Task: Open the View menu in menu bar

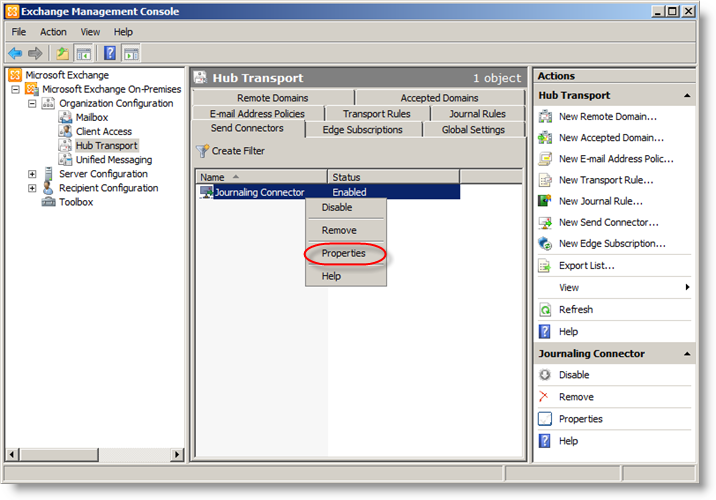Action: tap(90, 32)
